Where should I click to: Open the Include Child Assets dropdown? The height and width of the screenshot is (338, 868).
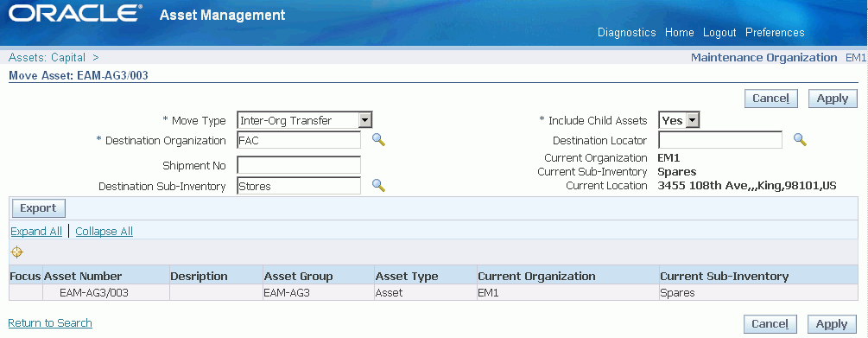pos(679,120)
